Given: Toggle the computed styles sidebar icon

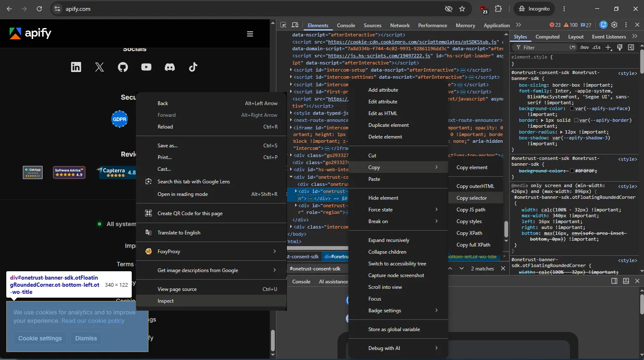Looking at the screenshot, I should (631, 47).
